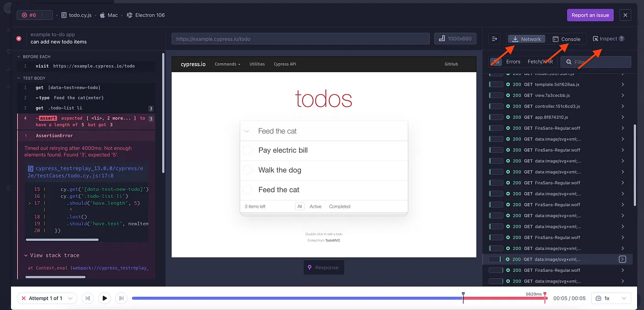The image size is (644, 310).
Task: Expand the app.8f874310.js request details
Action: 622,117
